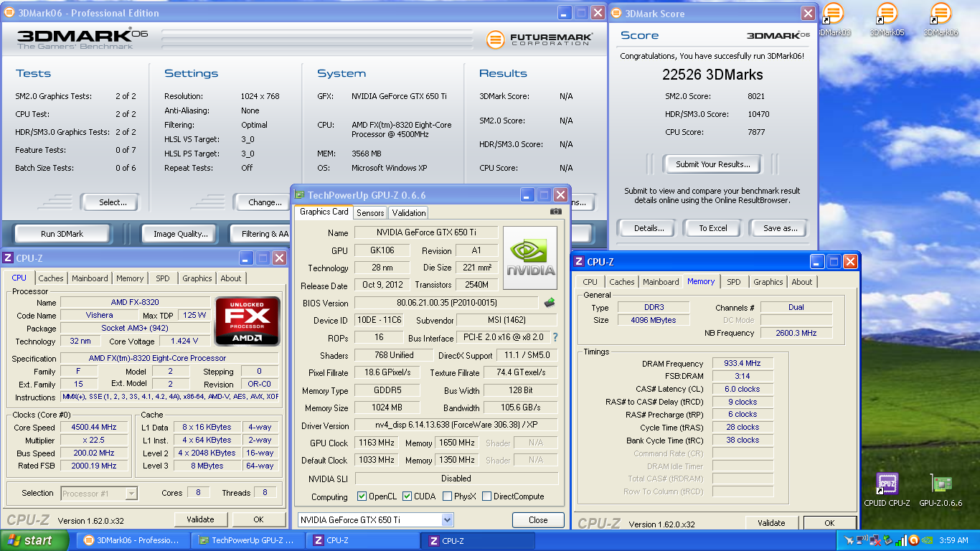The image size is (980, 551).
Task: Open Mainboard tab in left CPU-Z window
Action: click(90, 278)
